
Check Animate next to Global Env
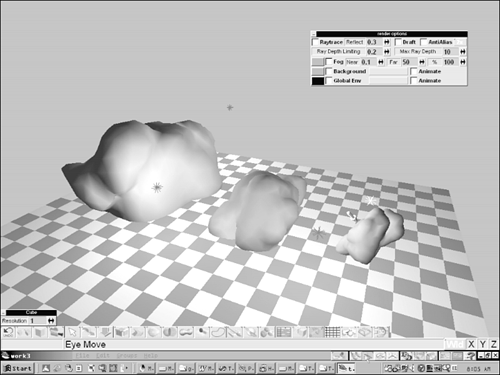[414, 81]
